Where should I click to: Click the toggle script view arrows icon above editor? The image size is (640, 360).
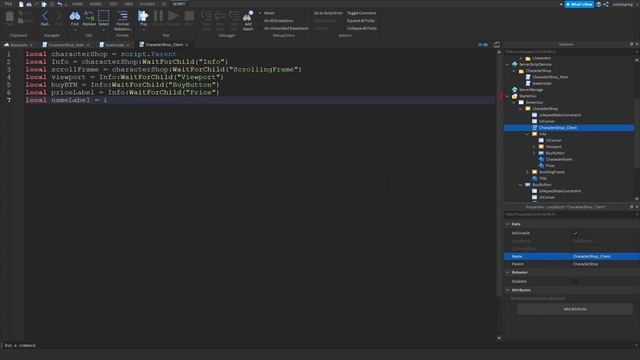483,44
